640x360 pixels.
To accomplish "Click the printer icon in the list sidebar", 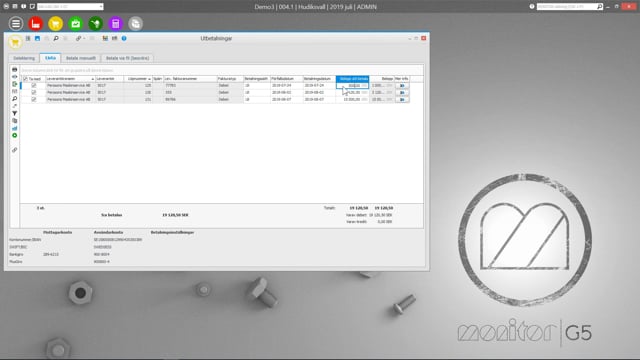I will (x=15, y=69).
